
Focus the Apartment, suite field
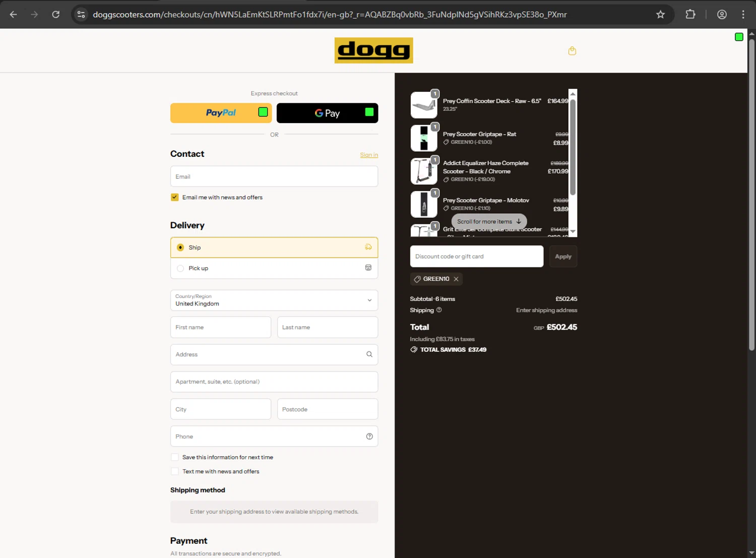tap(274, 382)
